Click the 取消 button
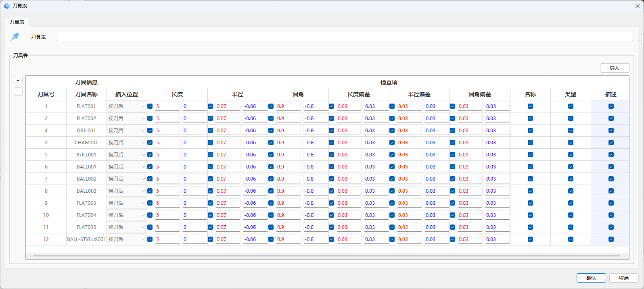 (623, 278)
